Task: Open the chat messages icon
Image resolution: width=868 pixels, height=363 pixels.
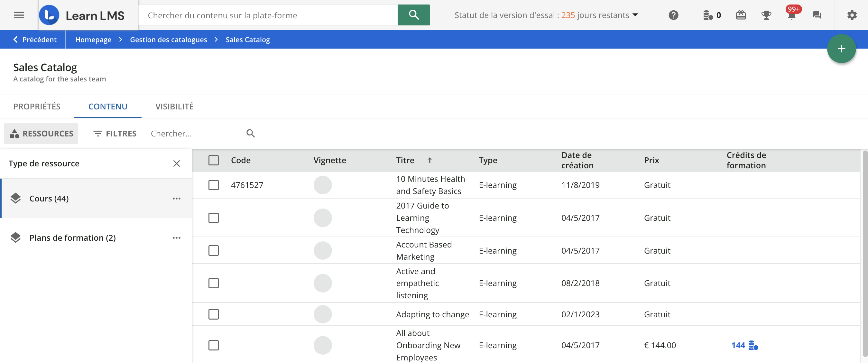Action: point(817,15)
